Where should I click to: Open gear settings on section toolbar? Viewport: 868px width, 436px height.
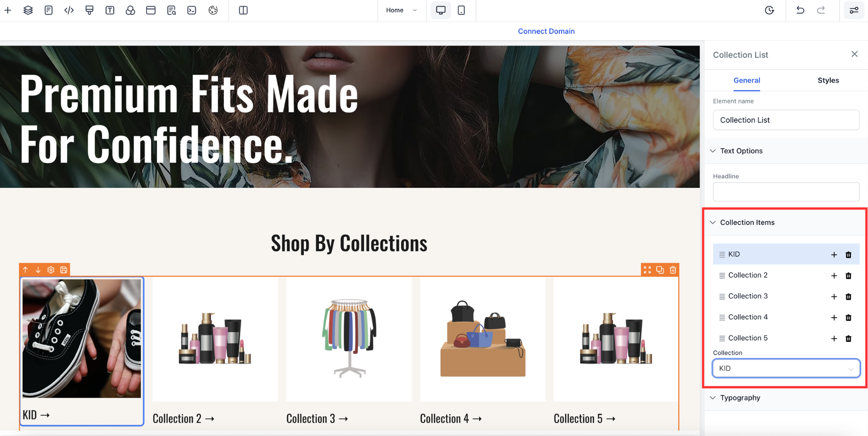coord(51,270)
